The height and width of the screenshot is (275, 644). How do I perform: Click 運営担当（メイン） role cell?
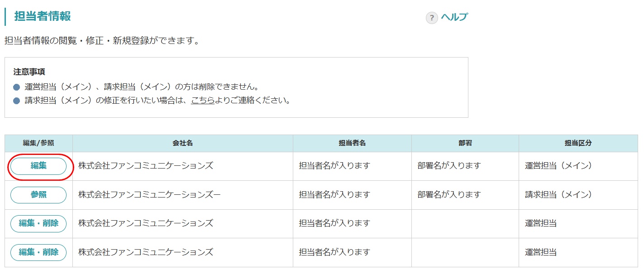558,166
